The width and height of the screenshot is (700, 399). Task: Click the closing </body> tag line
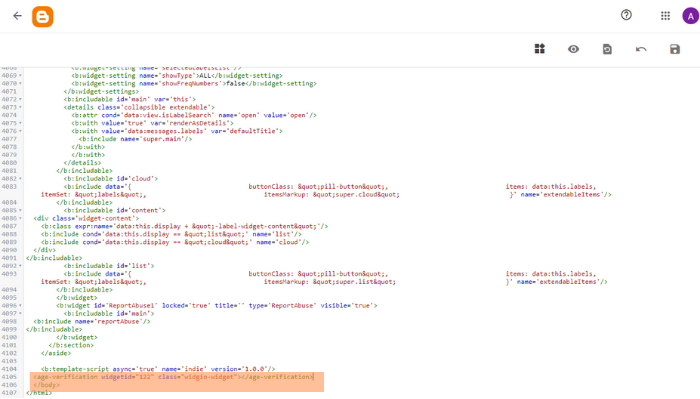point(46,385)
